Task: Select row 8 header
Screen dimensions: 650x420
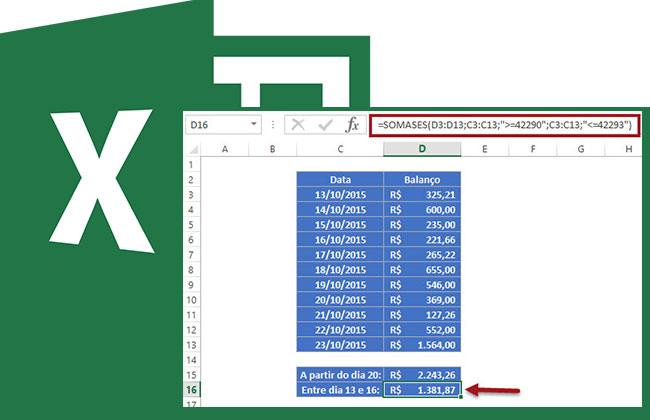Action: 192,269
